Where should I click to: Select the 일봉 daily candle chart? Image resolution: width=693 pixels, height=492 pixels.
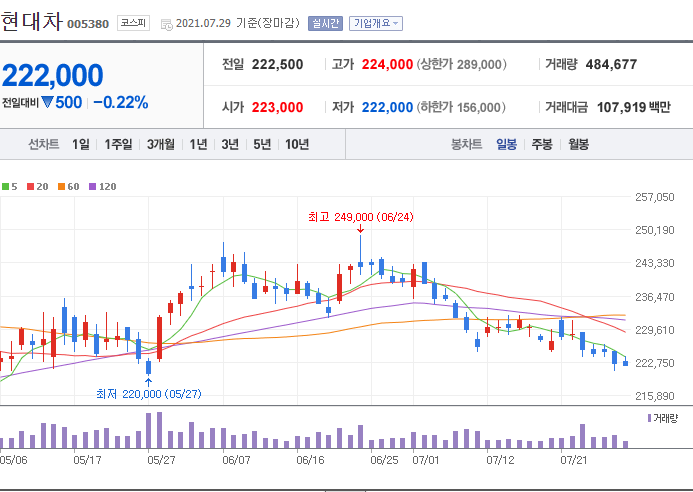click(506, 144)
